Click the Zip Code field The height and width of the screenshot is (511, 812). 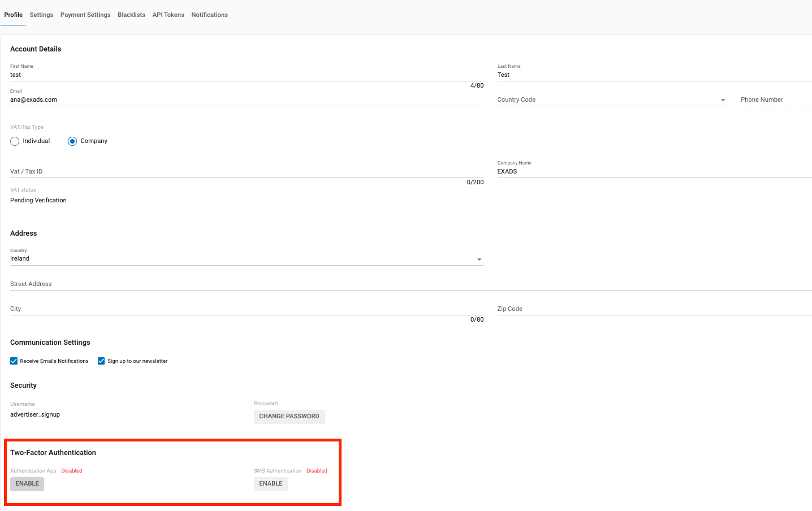(x=654, y=309)
